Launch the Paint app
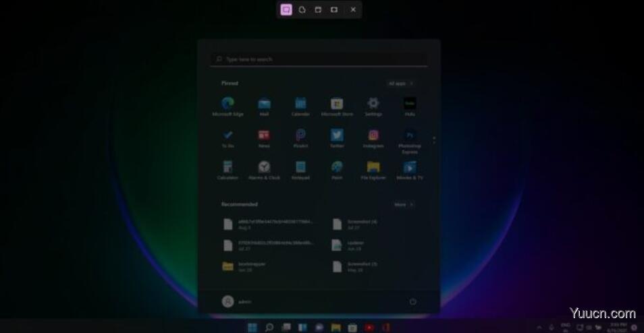 click(337, 171)
